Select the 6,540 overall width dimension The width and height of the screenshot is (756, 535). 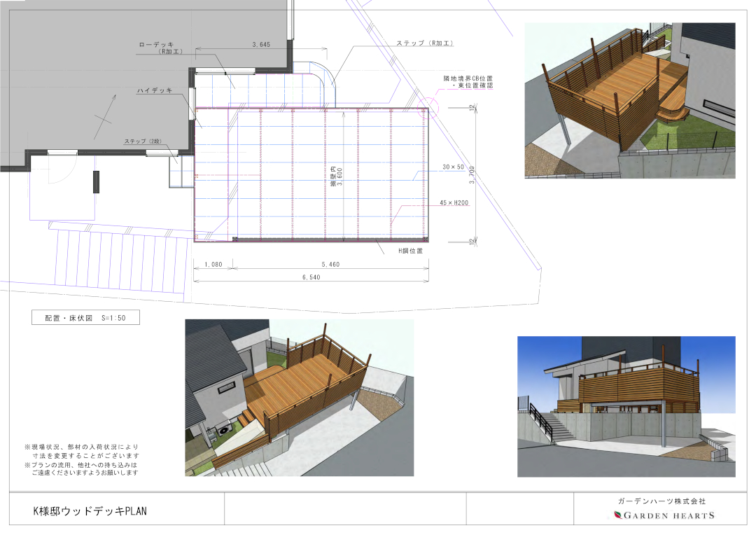point(310,278)
